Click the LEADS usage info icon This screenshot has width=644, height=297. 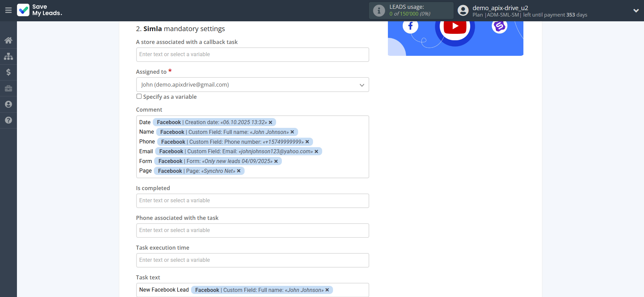tap(379, 10)
